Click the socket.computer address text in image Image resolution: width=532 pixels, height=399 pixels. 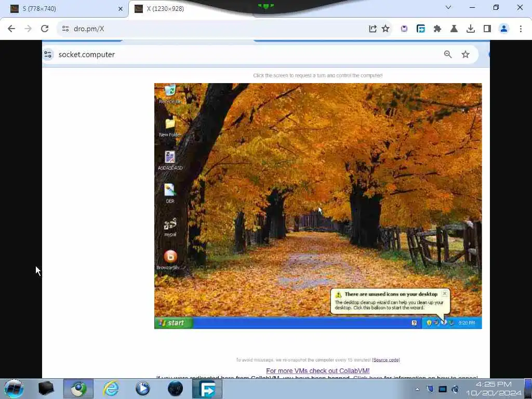click(x=87, y=55)
